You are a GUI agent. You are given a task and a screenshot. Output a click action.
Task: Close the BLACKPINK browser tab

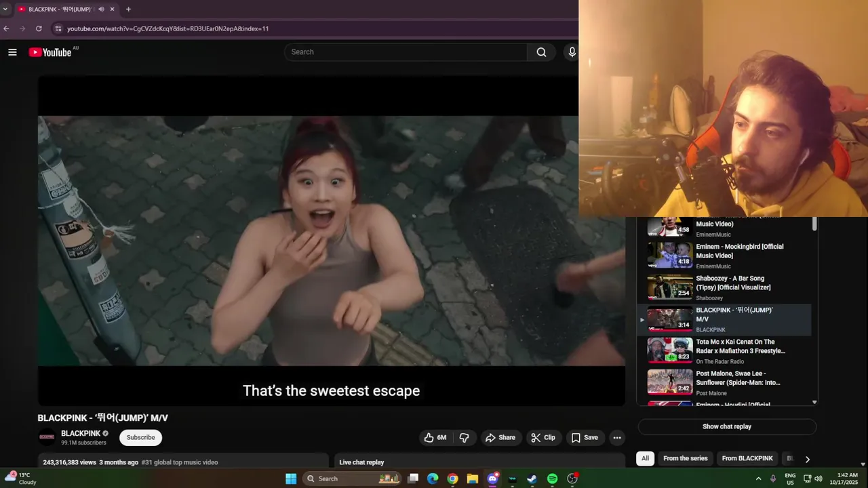[x=113, y=9]
